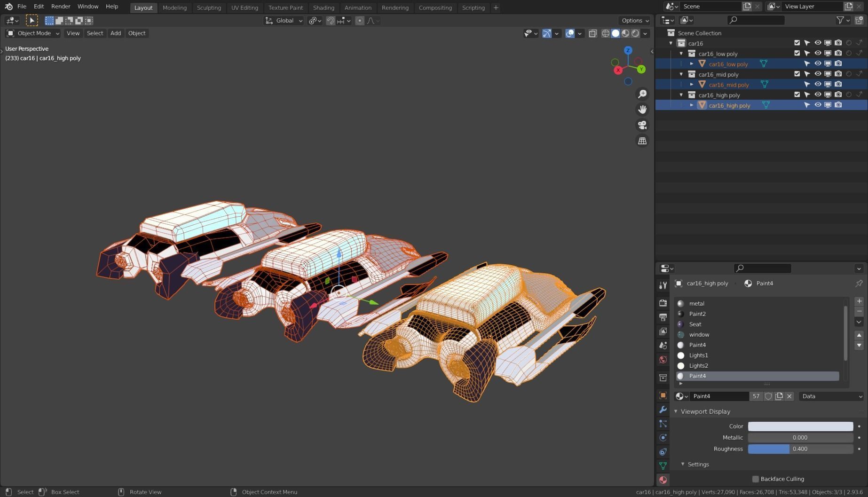Open the Scene properties tab
This screenshot has height=497, width=868.
663,346
